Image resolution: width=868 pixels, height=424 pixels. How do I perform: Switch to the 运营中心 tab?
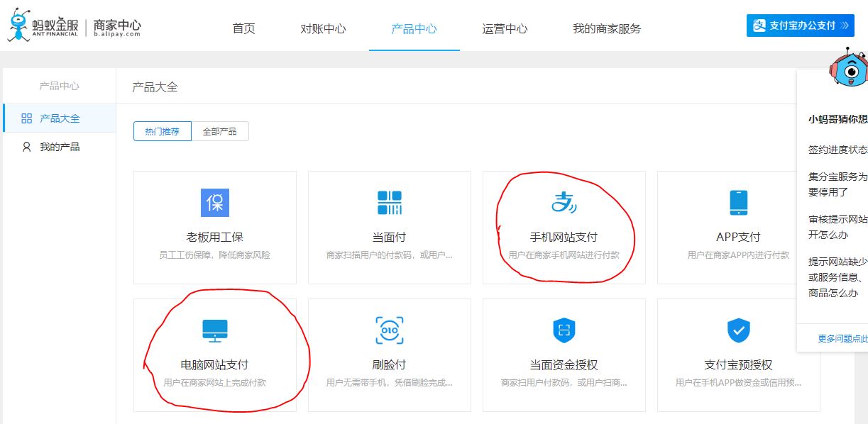click(505, 28)
